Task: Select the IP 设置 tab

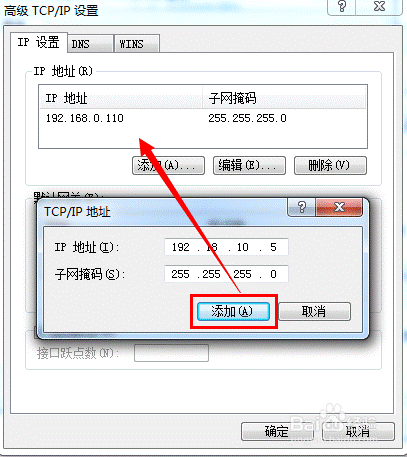Action: [39, 42]
